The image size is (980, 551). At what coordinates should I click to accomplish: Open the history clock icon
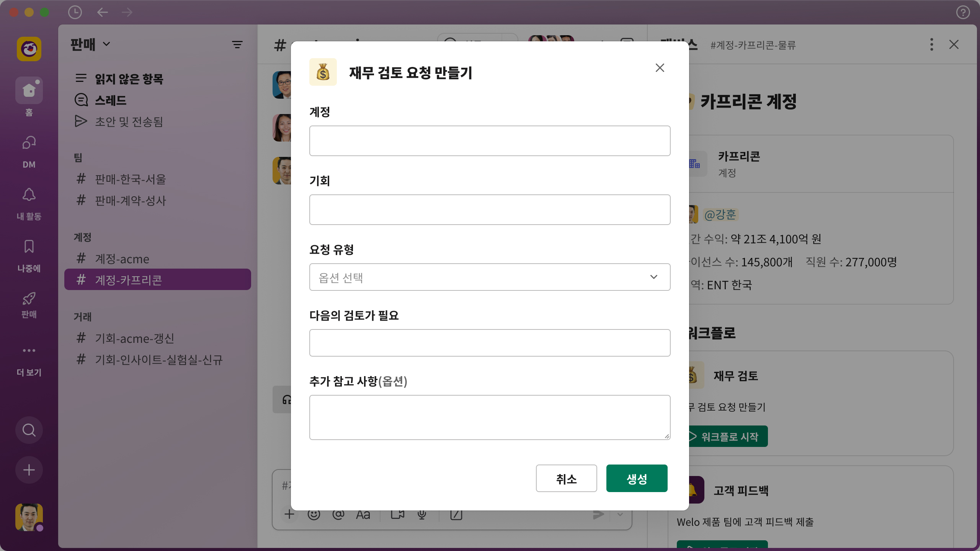(75, 12)
